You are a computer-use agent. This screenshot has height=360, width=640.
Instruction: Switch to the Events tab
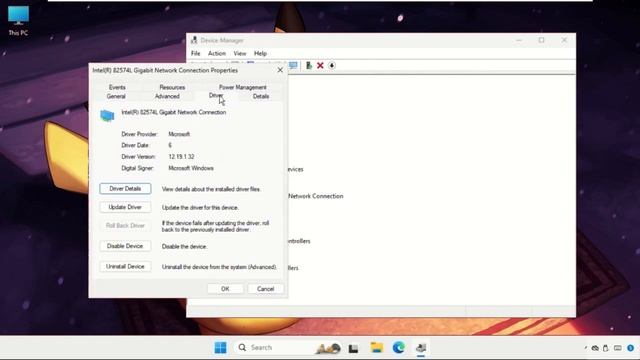tap(117, 87)
